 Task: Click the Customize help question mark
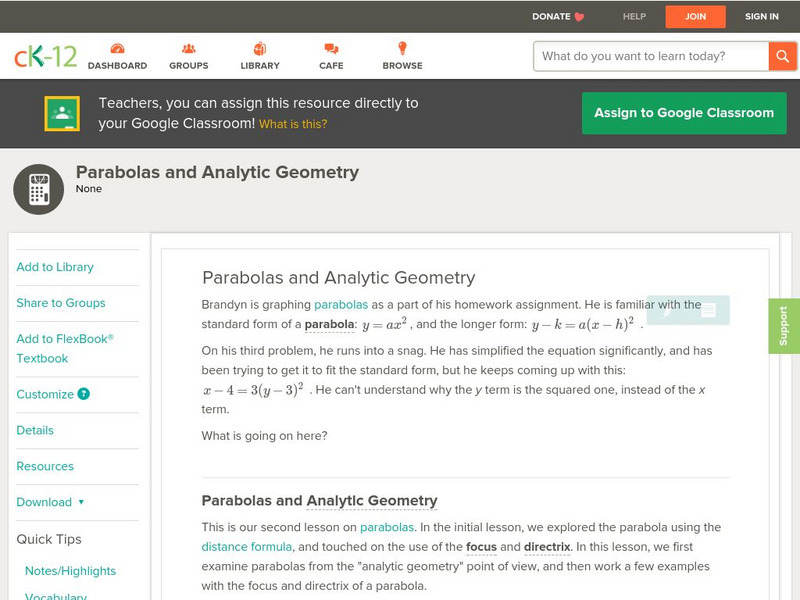pos(84,394)
